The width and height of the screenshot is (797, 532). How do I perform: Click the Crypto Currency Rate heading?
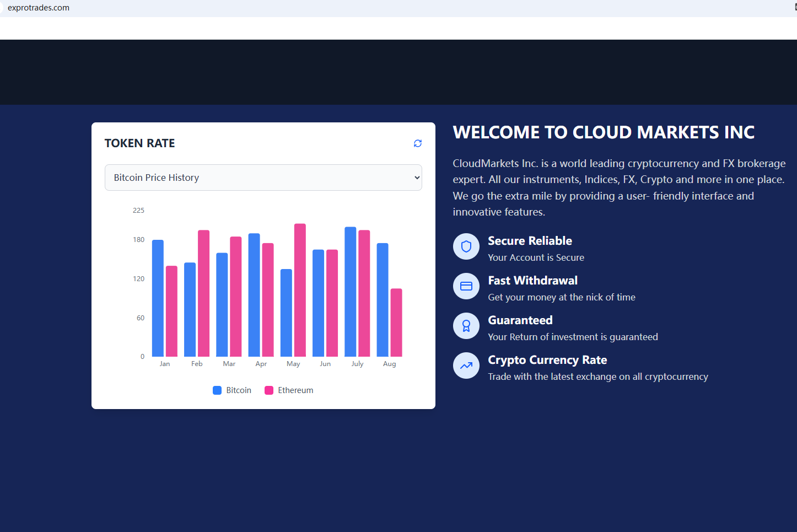tap(547, 360)
